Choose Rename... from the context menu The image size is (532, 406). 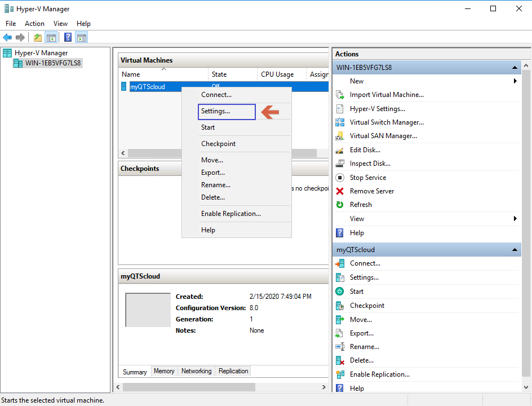(237, 185)
